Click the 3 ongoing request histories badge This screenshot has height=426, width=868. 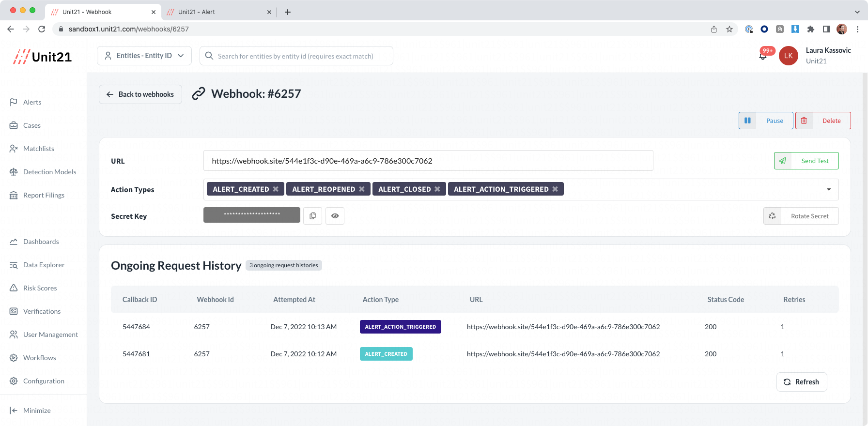pos(284,265)
